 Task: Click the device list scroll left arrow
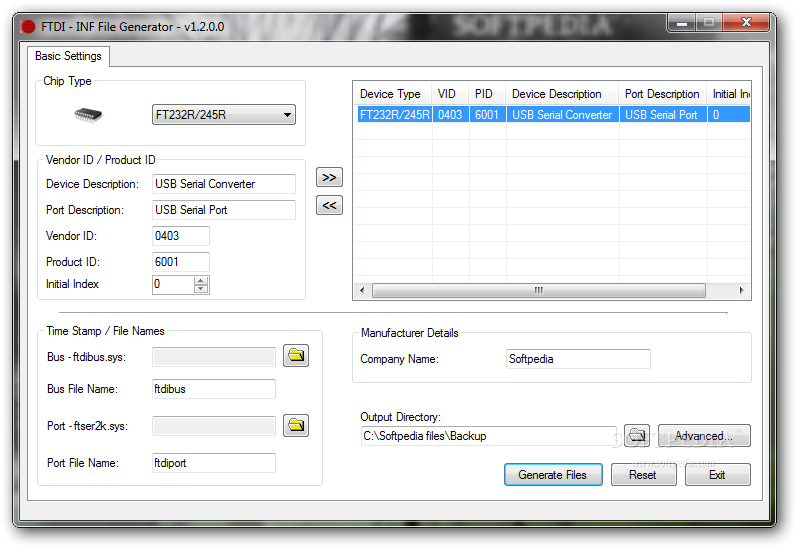pyautogui.click(x=362, y=290)
